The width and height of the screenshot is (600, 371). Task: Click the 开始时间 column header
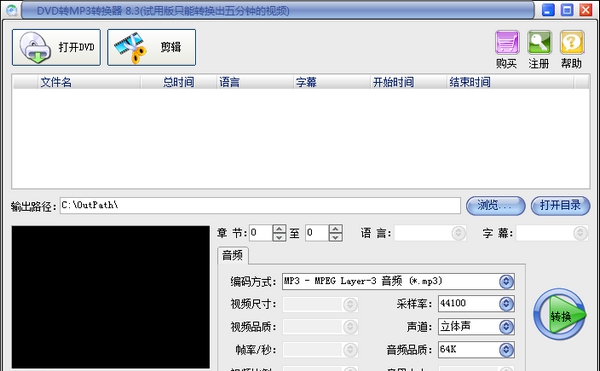pos(409,82)
